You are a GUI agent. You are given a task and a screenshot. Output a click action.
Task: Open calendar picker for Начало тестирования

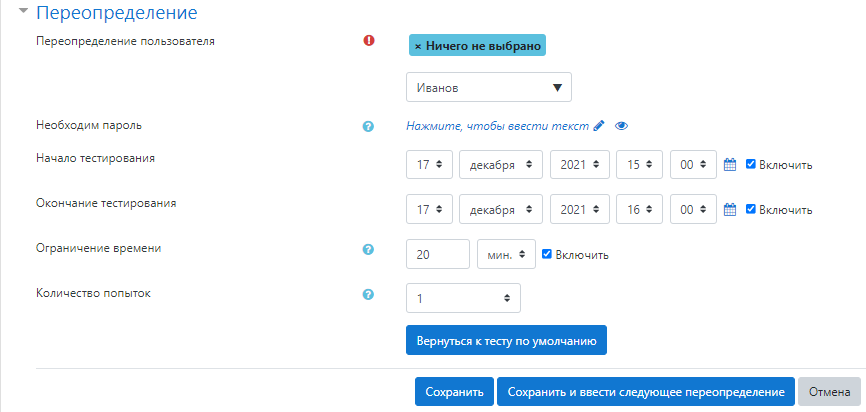pyautogui.click(x=729, y=165)
